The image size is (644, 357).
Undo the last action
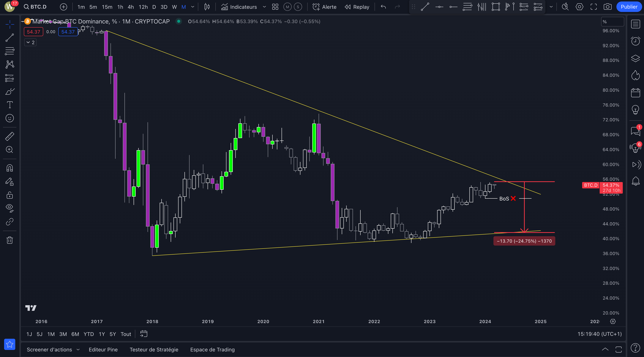383,7
